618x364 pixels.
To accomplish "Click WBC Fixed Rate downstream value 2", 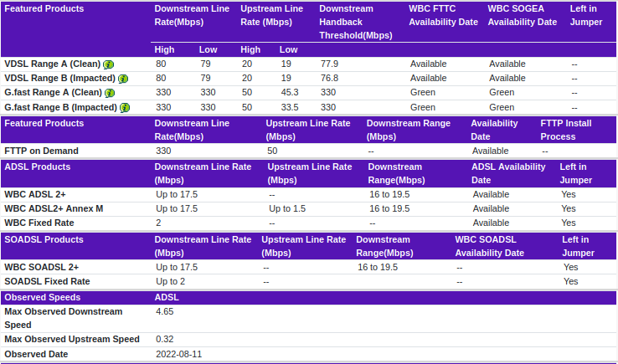I will tap(158, 223).
